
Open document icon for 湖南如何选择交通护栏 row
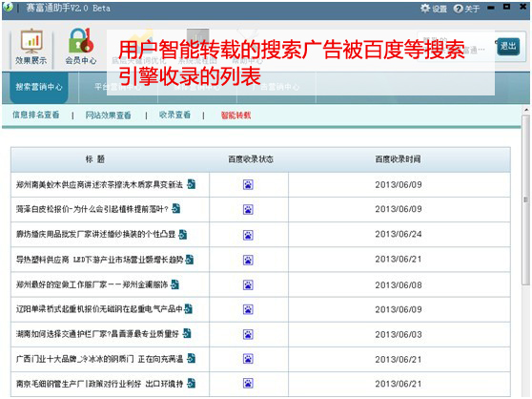point(187,333)
